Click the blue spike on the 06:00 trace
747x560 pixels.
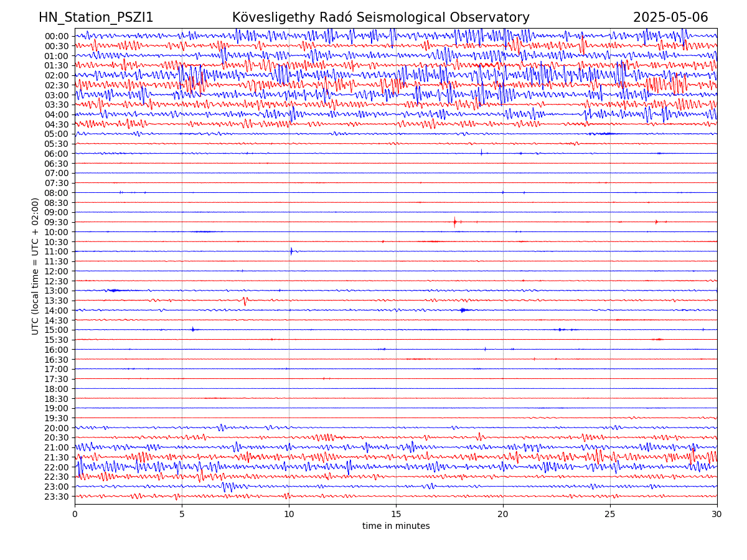pos(481,152)
